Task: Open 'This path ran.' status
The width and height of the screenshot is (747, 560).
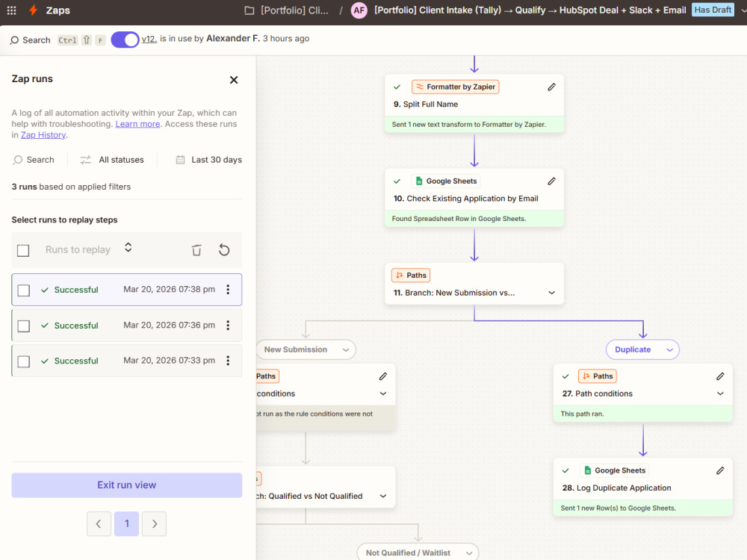Action: [x=642, y=414]
